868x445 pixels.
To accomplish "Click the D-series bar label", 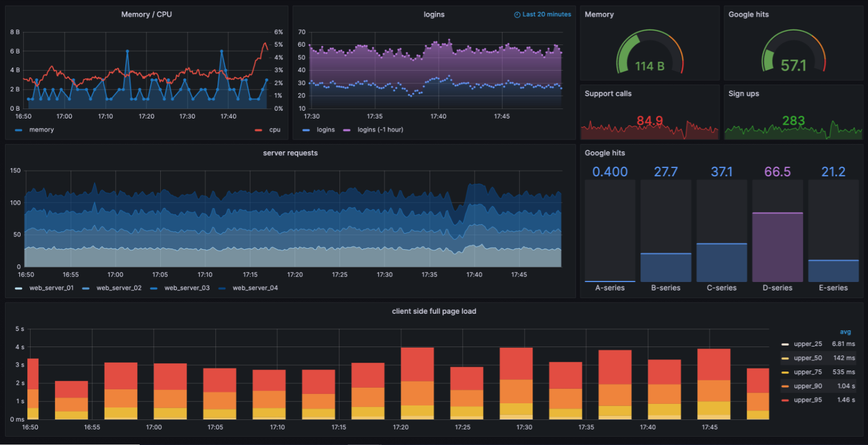I will (x=777, y=288).
